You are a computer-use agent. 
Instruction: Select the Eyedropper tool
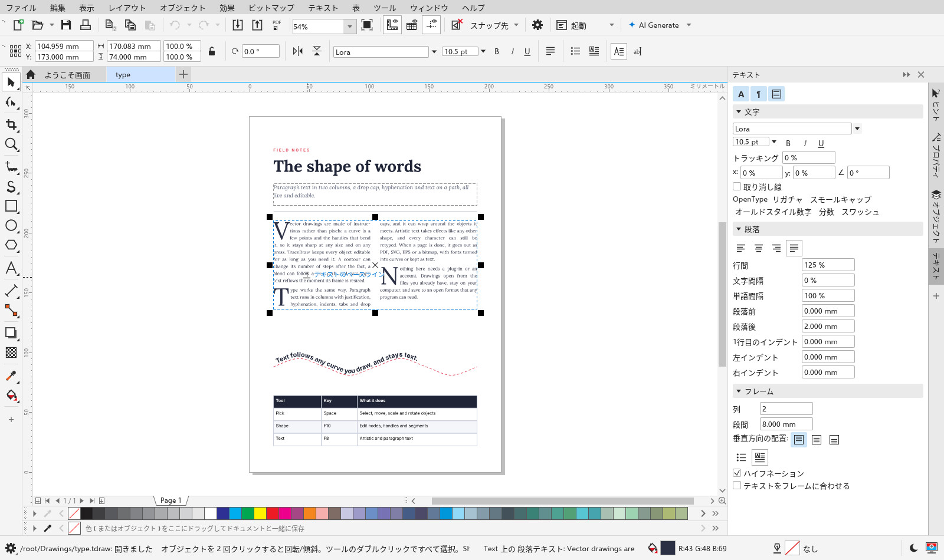pyautogui.click(x=11, y=376)
